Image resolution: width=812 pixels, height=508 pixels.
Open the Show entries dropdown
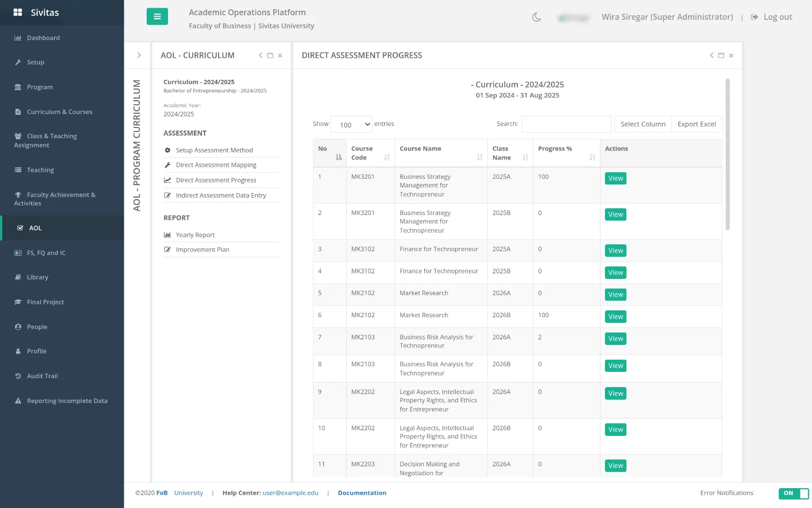point(351,124)
